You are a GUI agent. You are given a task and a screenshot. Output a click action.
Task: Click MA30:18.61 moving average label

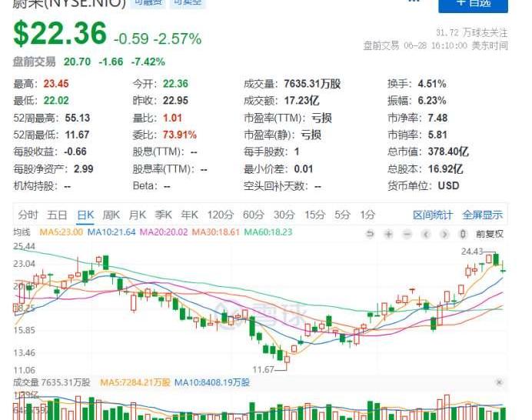(216, 232)
